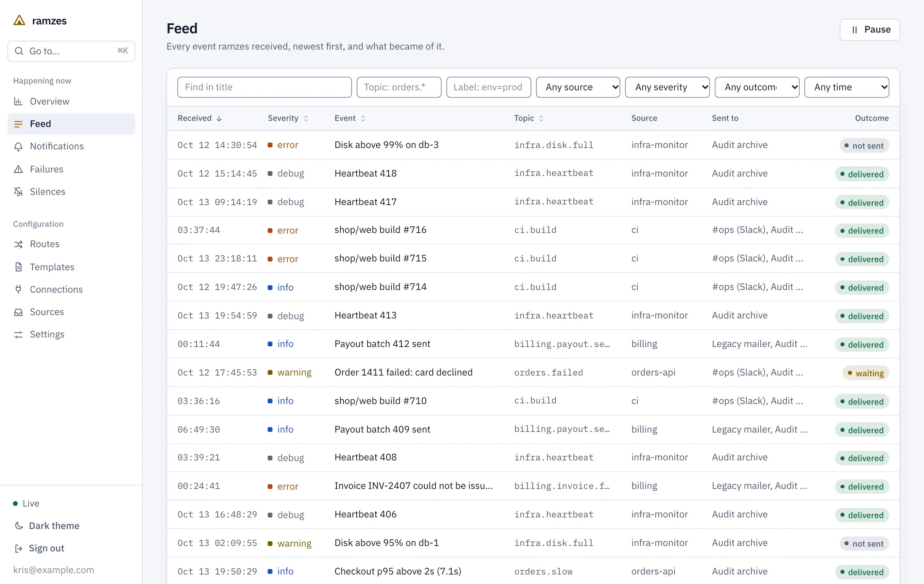Click delivered badge for Heartbeat 417
Viewport: 924px width, 584px height.
[862, 202]
